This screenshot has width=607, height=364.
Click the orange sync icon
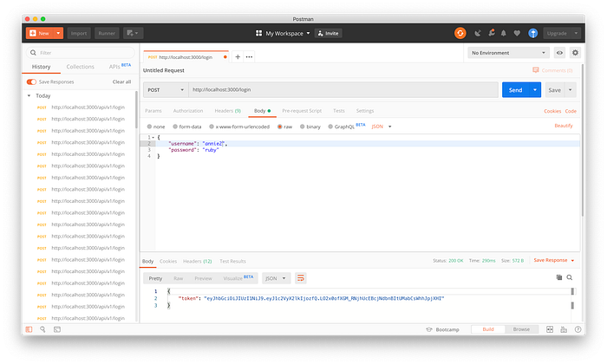point(460,33)
